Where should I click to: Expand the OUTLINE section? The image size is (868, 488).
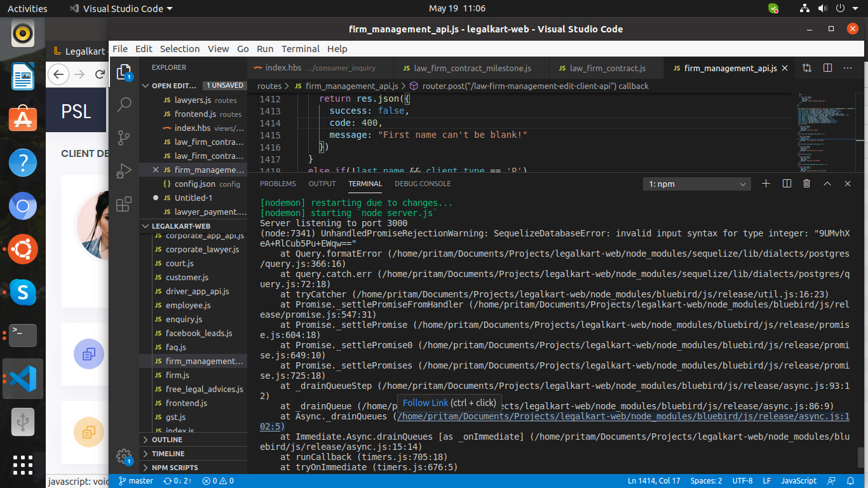coord(167,440)
